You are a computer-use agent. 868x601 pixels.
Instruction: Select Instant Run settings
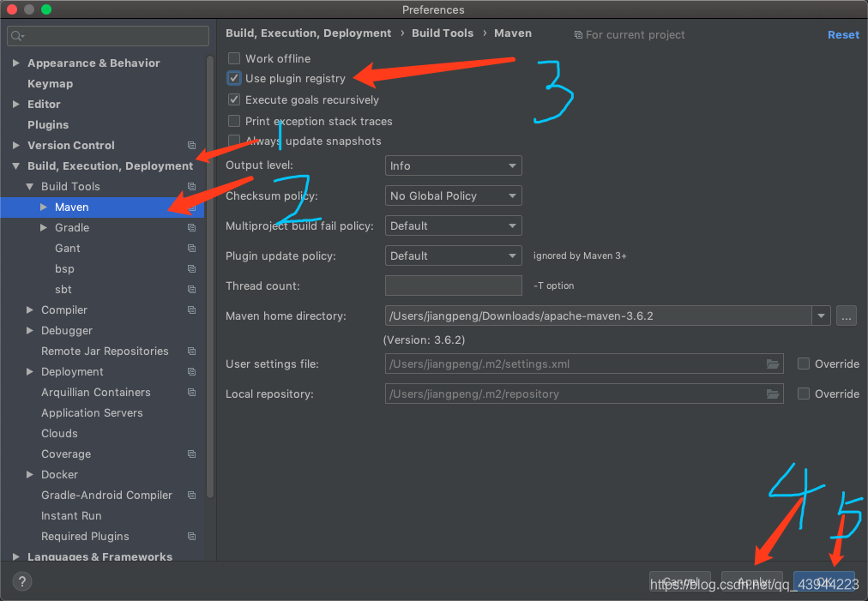tap(71, 516)
